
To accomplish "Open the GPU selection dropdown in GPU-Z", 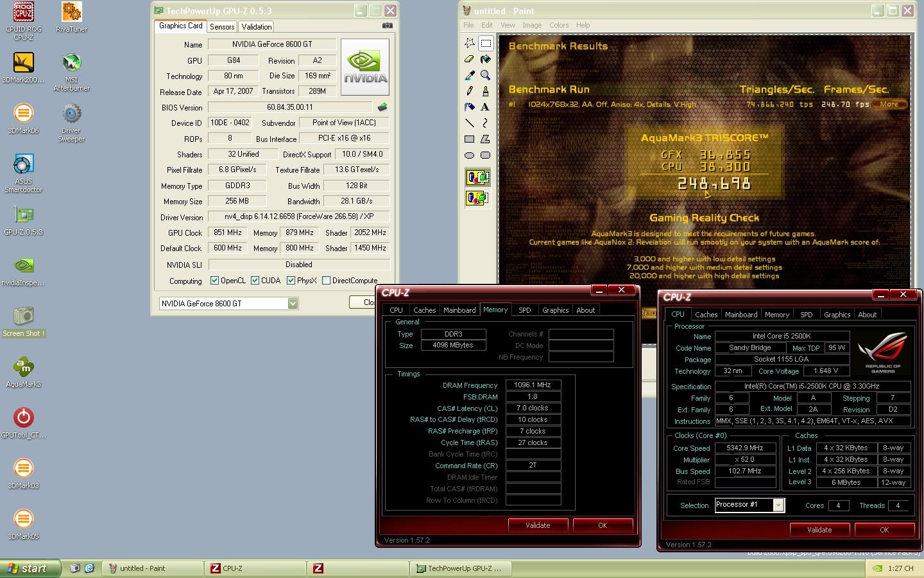I will [x=293, y=303].
